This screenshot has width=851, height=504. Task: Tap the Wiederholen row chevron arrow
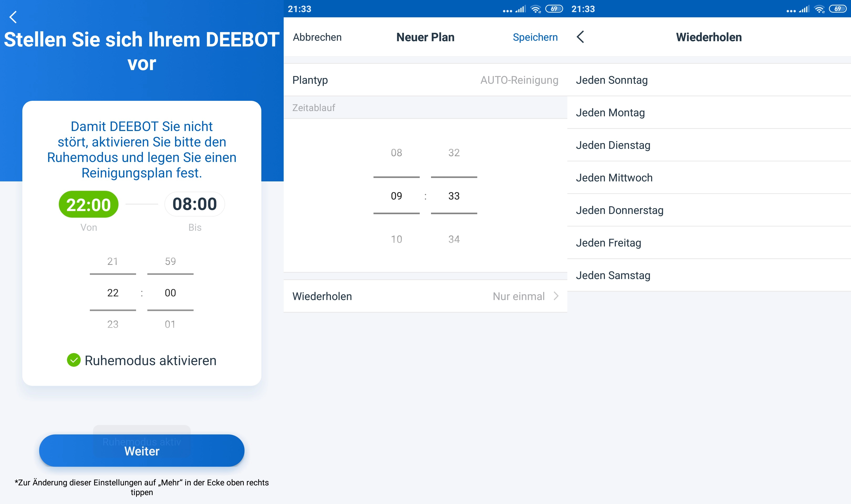tap(556, 296)
